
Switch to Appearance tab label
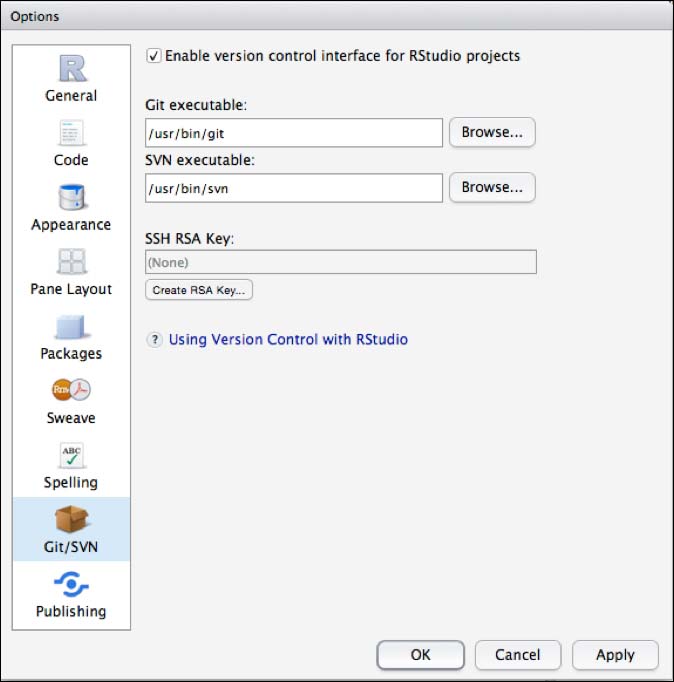point(71,225)
